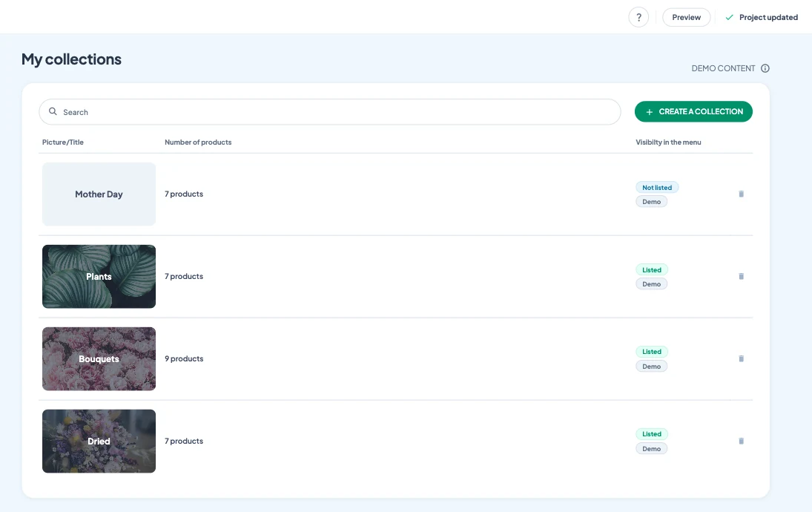Viewport: 812px width, 512px height.
Task: Open the help question mark icon
Action: pos(638,17)
